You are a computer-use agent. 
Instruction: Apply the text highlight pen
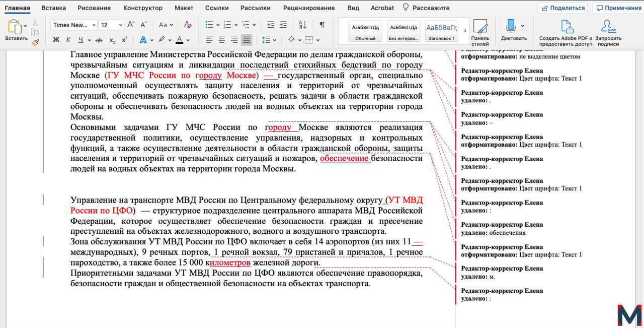162,40
